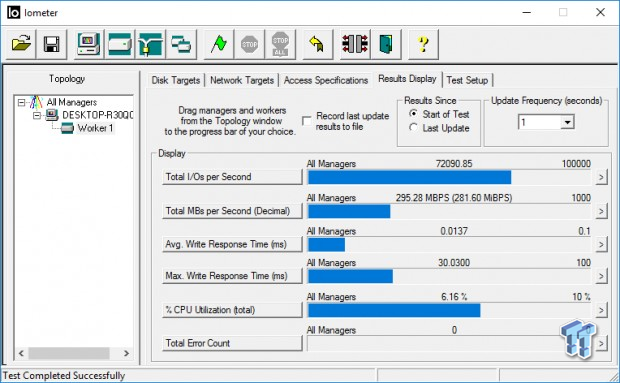The image size is (620, 383).
Task: Start tests green flag icon
Action: point(219,44)
